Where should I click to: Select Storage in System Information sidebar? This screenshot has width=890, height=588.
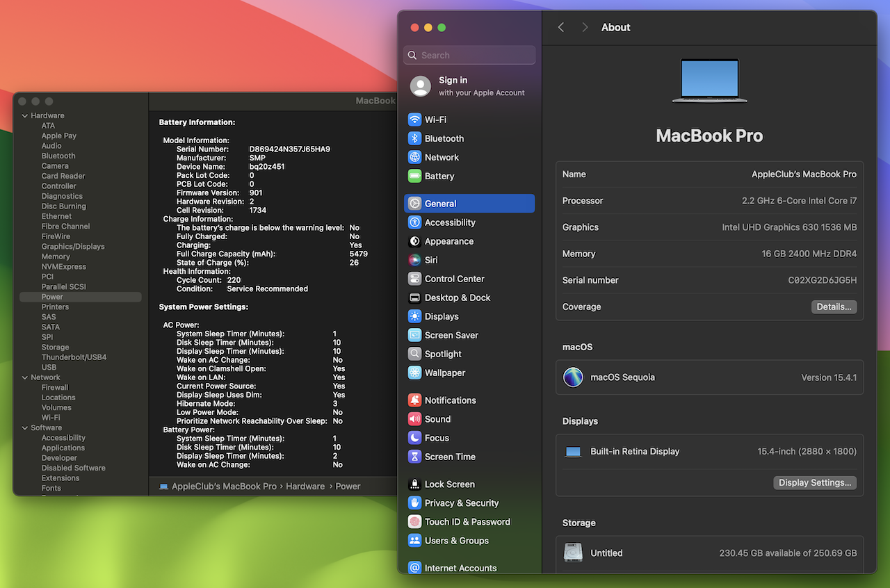[55, 347]
